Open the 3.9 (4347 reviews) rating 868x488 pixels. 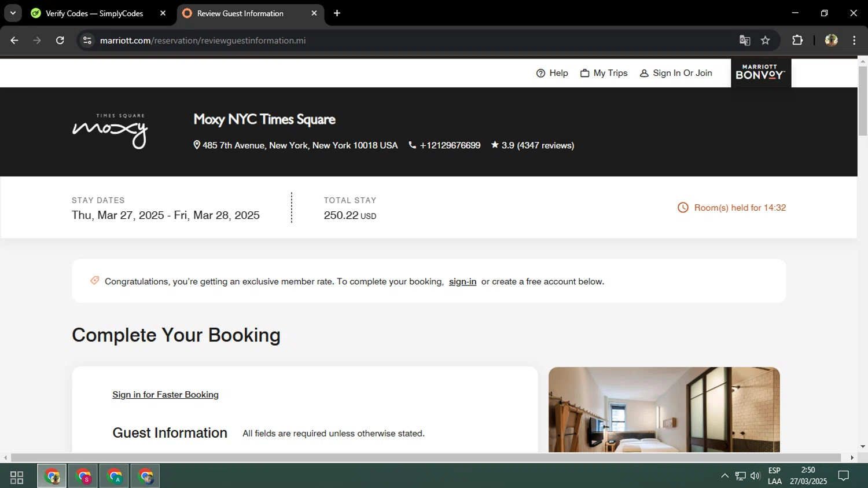pyautogui.click(x=532, y=145)
